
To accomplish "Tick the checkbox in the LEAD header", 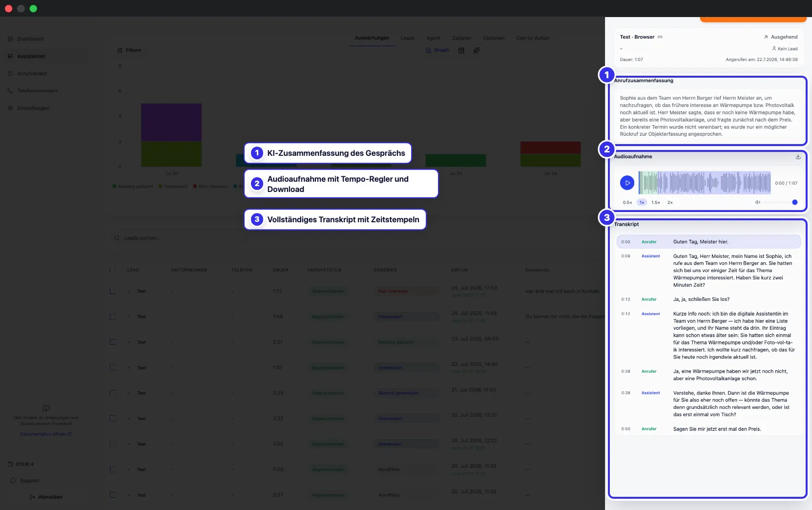I will coord(113,270).
